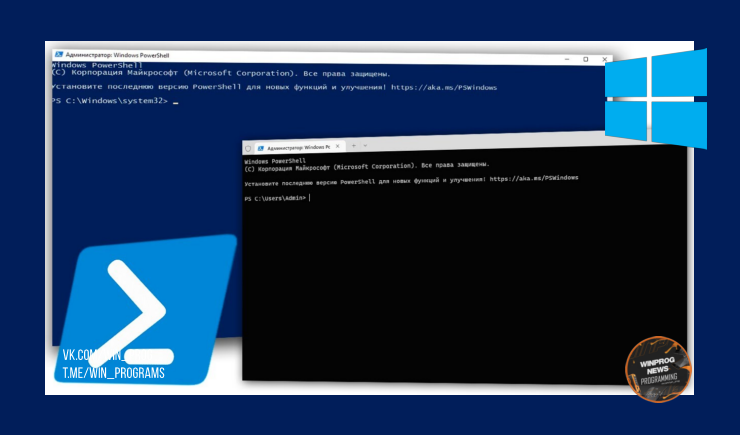740x435 pixels.
Task: Select the Администратор: Windows PowerShell tab in the black terminal
Action: (299, 147)
